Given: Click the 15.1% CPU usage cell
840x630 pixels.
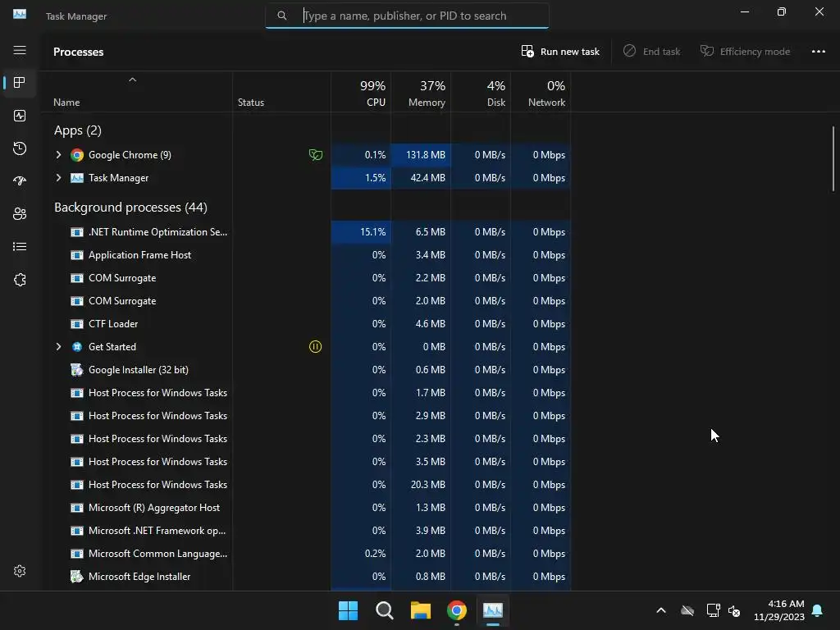Looking at the screenshot, I should (361, 232).
